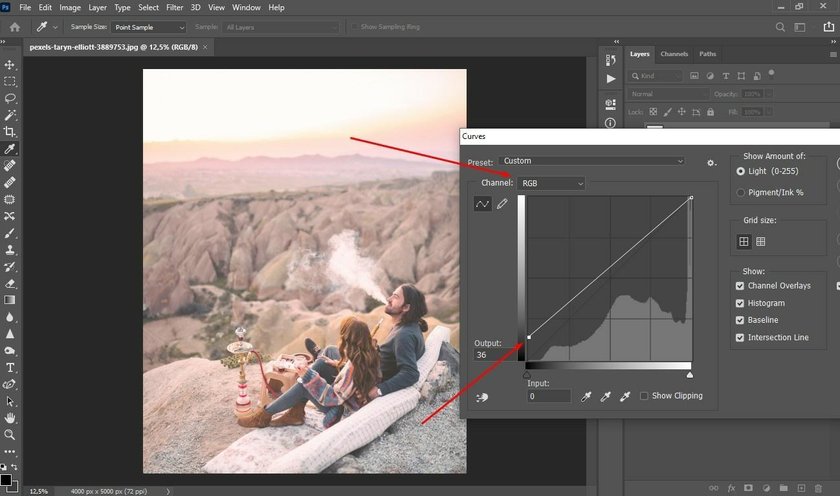Select Pigment/Ink % radio option
The height and width of the screenshot is (496, 840).
(x=740, y=192)
